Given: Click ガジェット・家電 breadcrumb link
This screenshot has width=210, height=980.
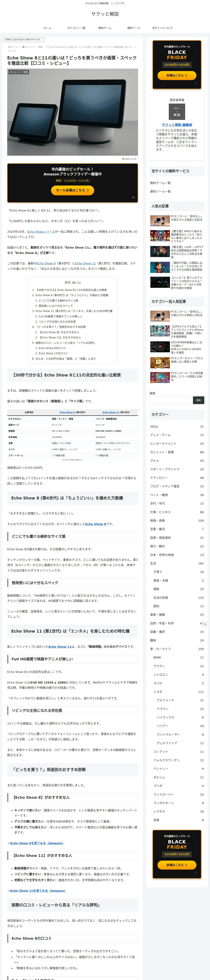Looking at the screenshot, I should (x=34, y=47).
